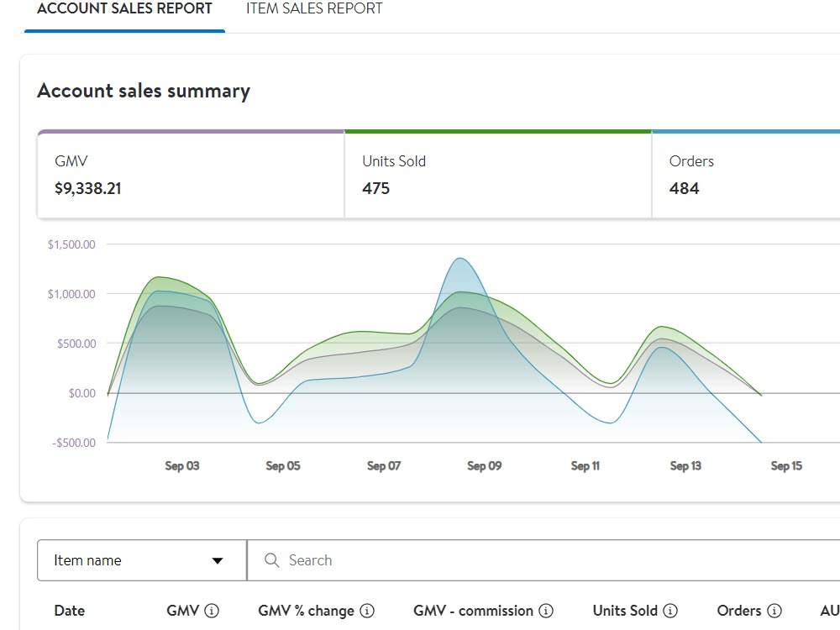Select the Units Sold summary card
Viewport: 840px width, 630px height.
coord(497,175)
